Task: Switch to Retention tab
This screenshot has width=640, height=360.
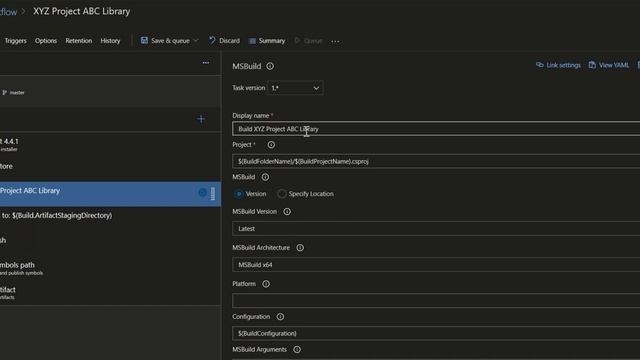Action: click(79, 41)
